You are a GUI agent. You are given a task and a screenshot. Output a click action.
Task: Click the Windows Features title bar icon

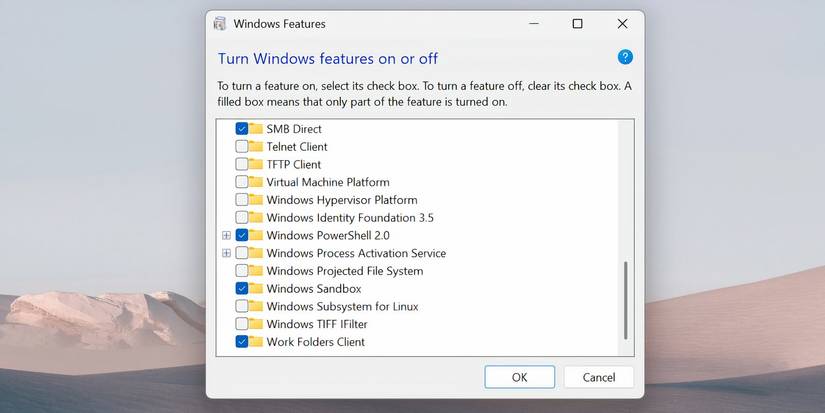click(x=220, y=24)
